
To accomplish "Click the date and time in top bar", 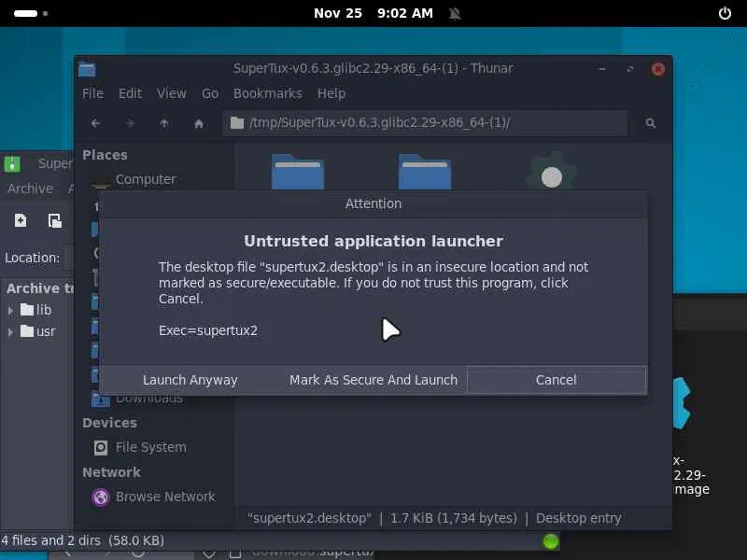I will point(373,13).
